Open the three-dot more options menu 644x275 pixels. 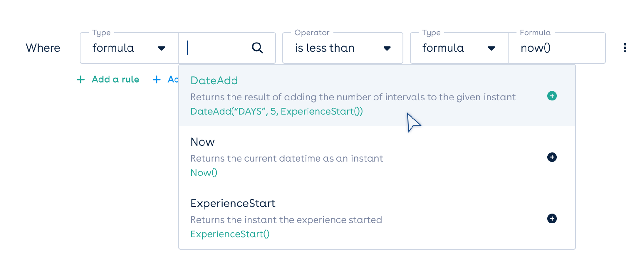625,48
